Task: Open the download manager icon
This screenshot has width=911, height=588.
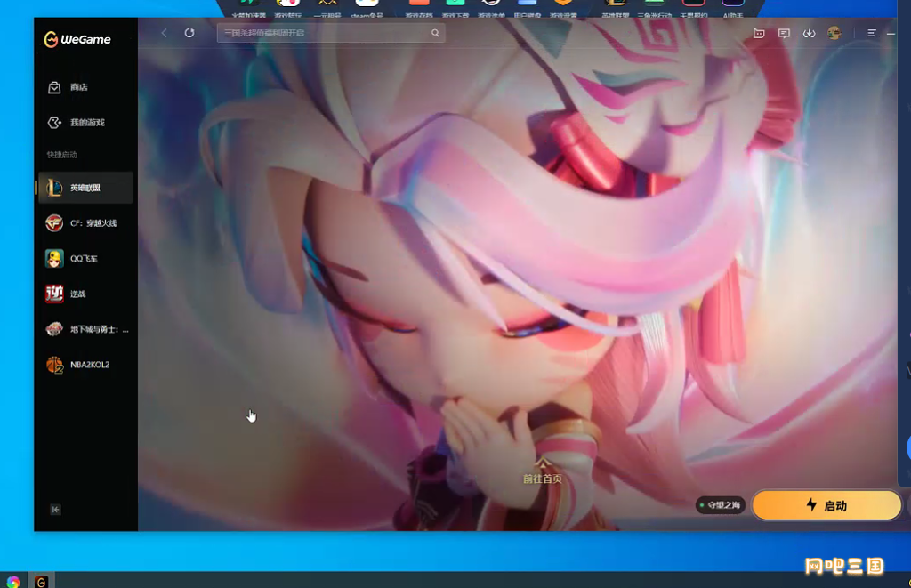Action: (809, 33)
